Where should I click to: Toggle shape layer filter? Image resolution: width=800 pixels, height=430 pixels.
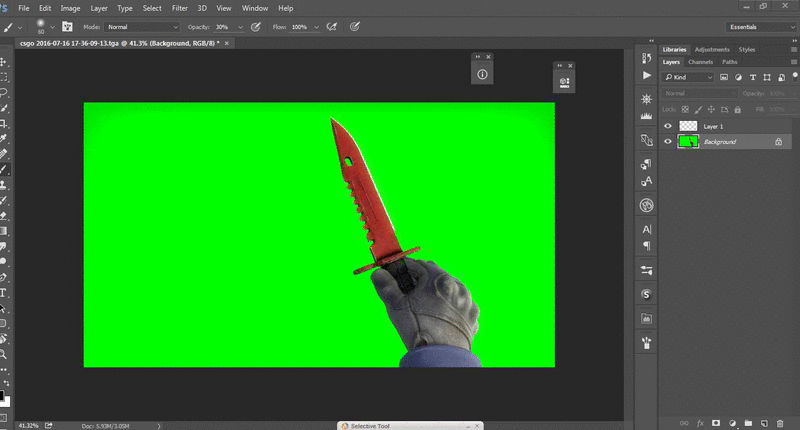click(767, 77)
